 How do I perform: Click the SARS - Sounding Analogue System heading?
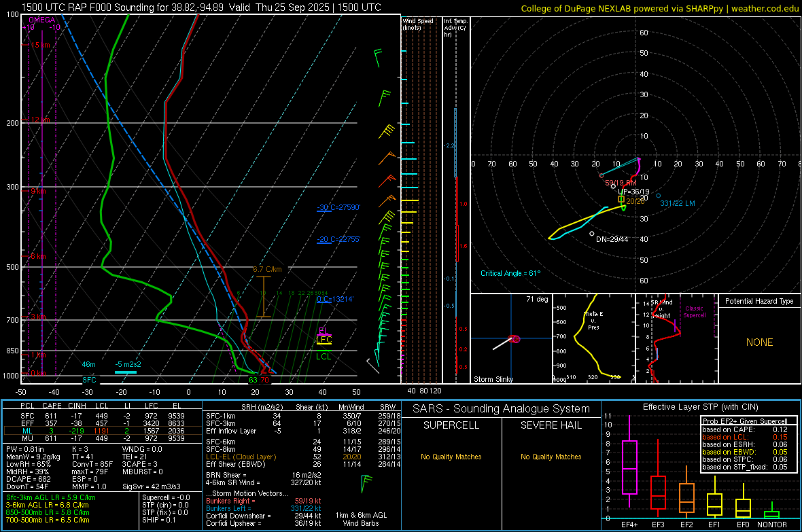(x=501, y=409)
